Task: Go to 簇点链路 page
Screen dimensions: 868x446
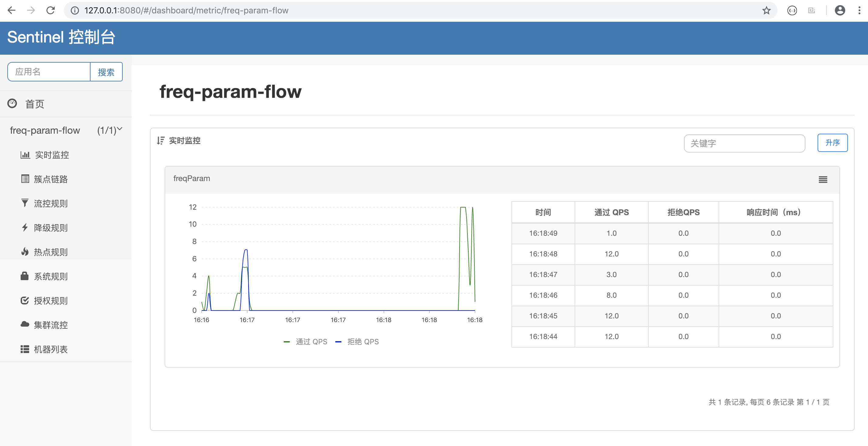Action: pyautogui.click(x=51, y=179)
